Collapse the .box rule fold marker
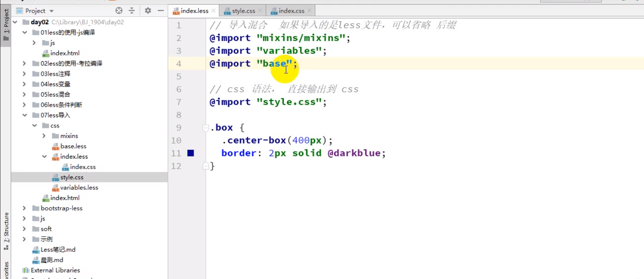This screenshot has height=279, width=644. click(x=206, y=128)
